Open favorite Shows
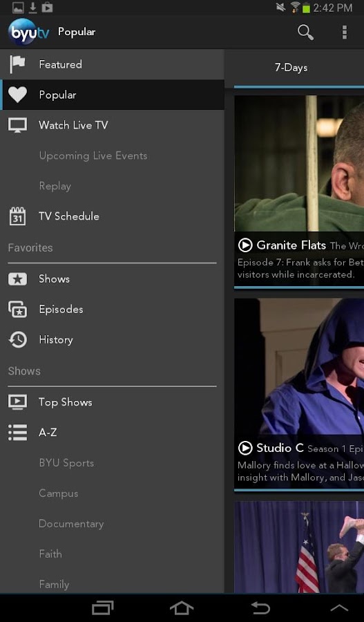This screenshot has height=622, width=364. pos(112,279)
